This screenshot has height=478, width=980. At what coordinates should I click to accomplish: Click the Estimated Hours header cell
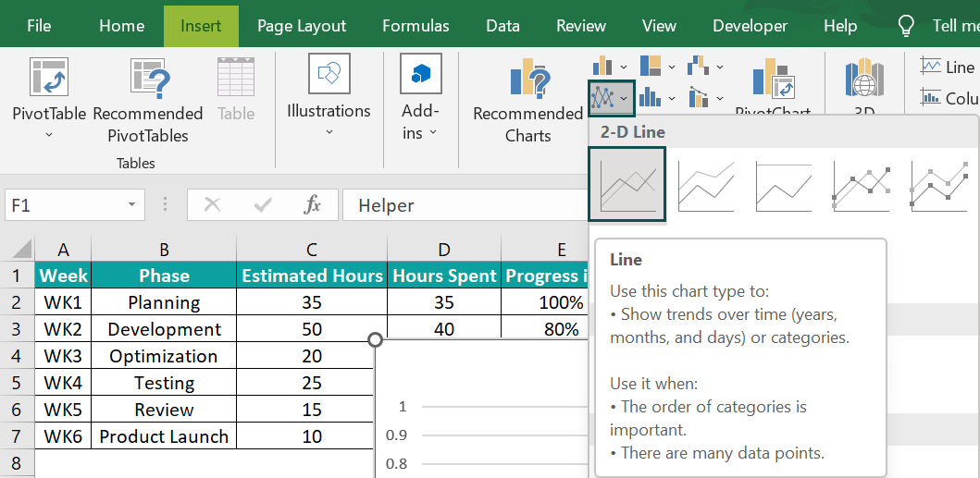click(x=312, y=276)
